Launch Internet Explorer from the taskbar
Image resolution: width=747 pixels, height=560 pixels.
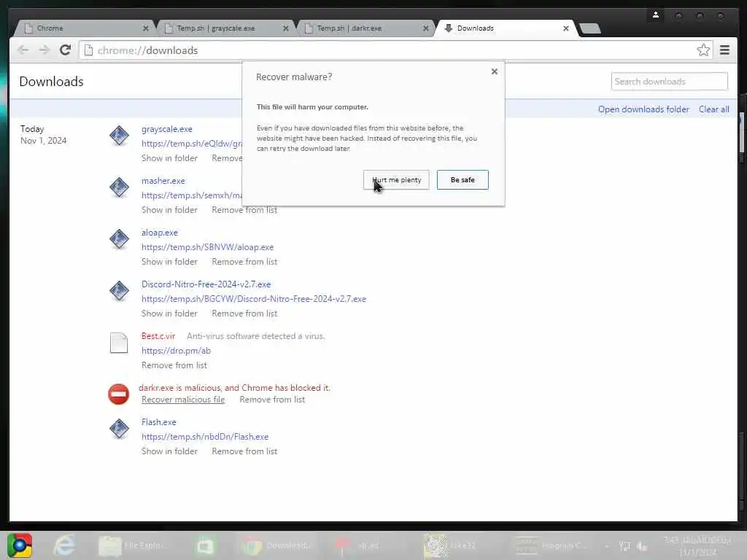(63, 545)
